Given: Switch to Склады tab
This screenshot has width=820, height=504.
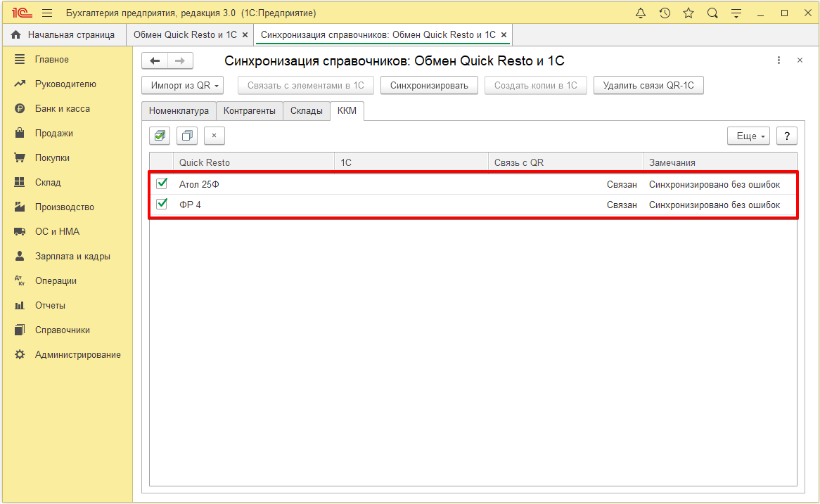Looking at the screenshot, I should point(307,111).
